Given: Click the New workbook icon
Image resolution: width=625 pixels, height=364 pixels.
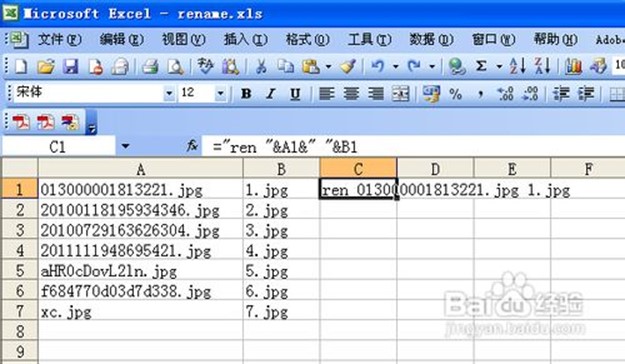Looking at the screenshot, I should pyautogui.click(x=21, y=66).
